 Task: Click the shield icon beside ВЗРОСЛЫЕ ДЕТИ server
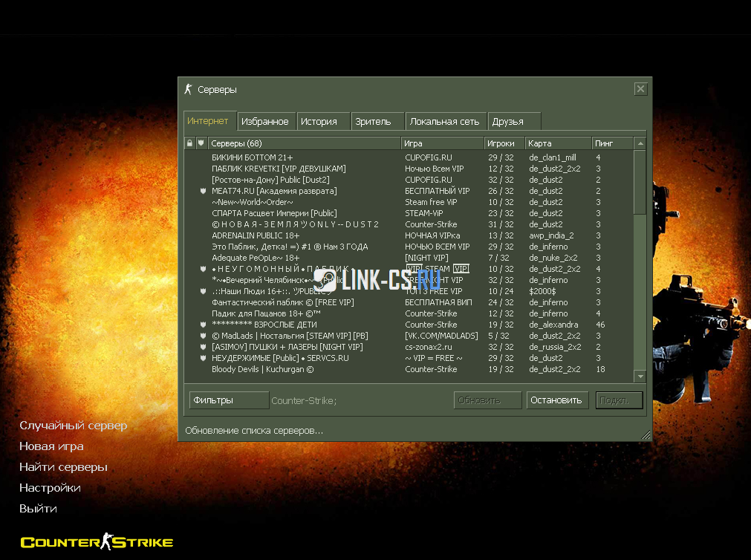(203, 325)
